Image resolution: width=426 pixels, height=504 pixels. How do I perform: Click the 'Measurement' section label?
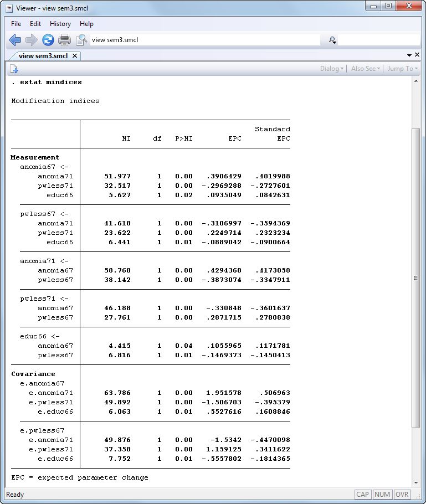[35, 157]
